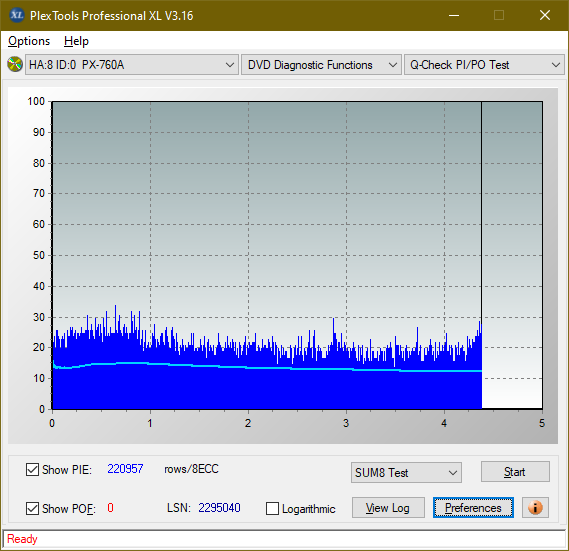Open the Help menu
Image resolution: width=569 pixels, height=551 pixels.
point(76,41)
